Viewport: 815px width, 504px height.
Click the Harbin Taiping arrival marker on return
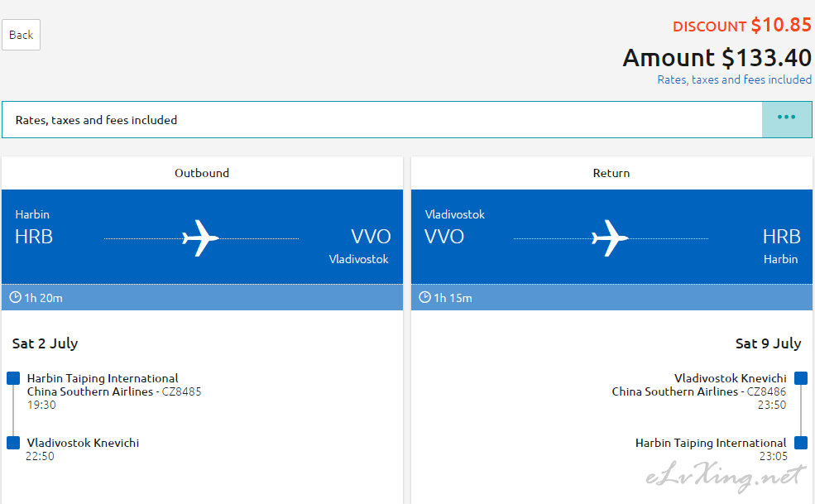click(x=801, y=443)
